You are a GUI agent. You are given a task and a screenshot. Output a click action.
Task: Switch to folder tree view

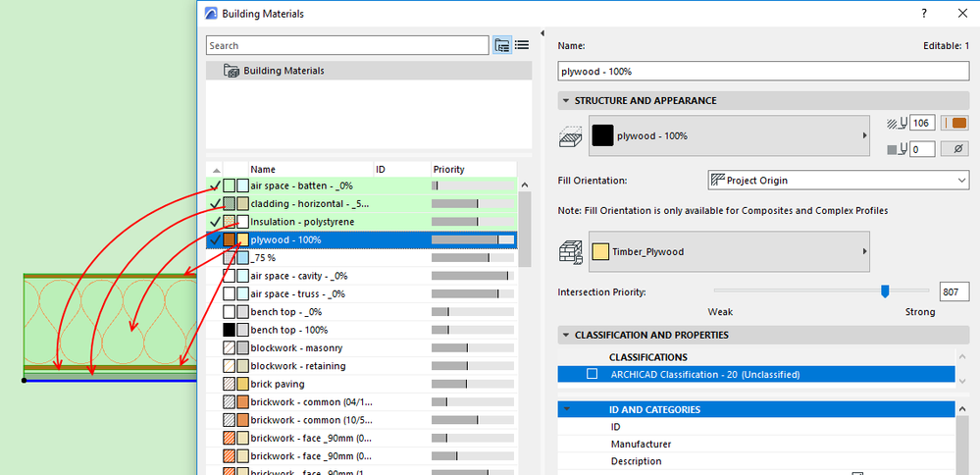pos(502,45)
